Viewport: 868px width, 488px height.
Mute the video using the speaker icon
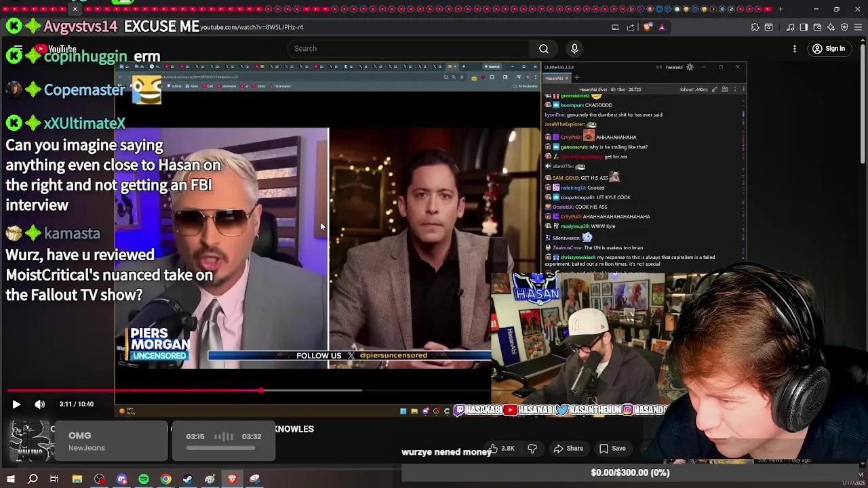click(x=40, y=404)
